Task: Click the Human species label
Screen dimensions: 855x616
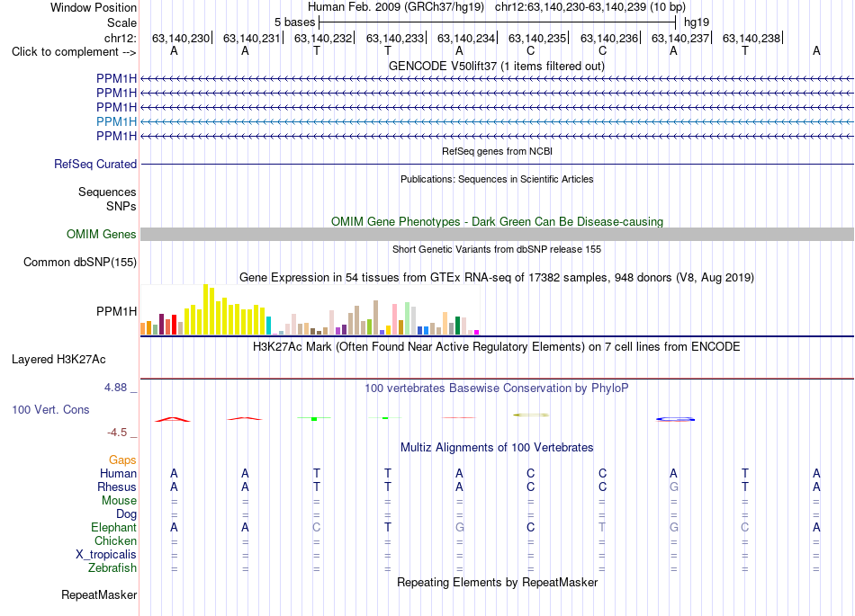Action: click(118, 473)
